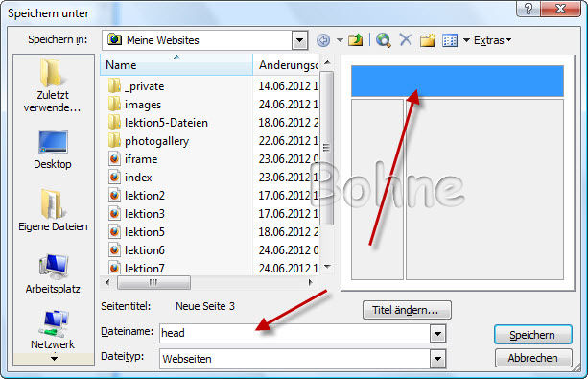Image resolution: width=588 pixels, height=379 pixels.
Task: Open the Extras menu
Action: coord(492,40)
